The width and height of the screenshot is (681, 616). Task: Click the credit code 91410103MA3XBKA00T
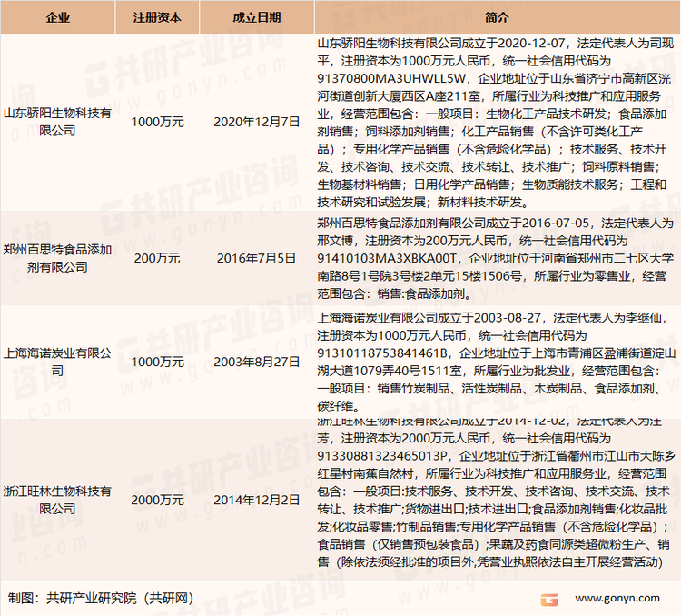(387, 259)
